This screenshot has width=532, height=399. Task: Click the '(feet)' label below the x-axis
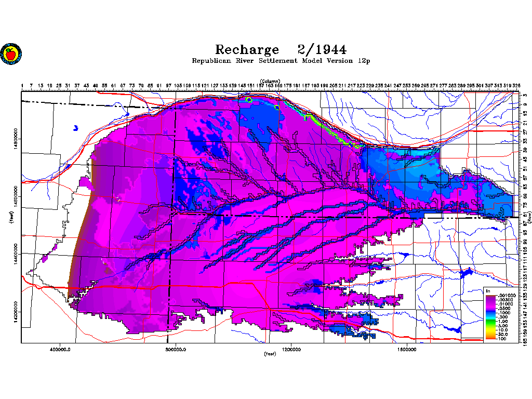click(270, 354)
